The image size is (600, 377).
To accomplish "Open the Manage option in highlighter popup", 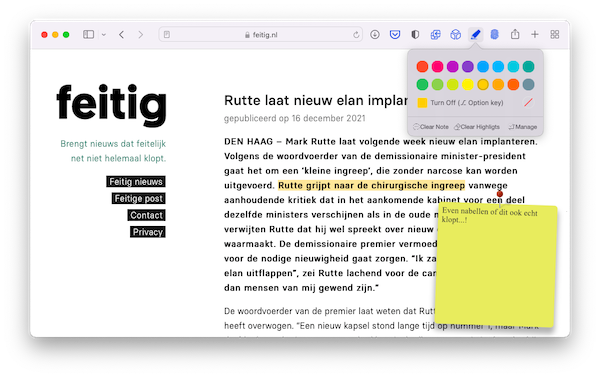I will (x=523, y=127).
